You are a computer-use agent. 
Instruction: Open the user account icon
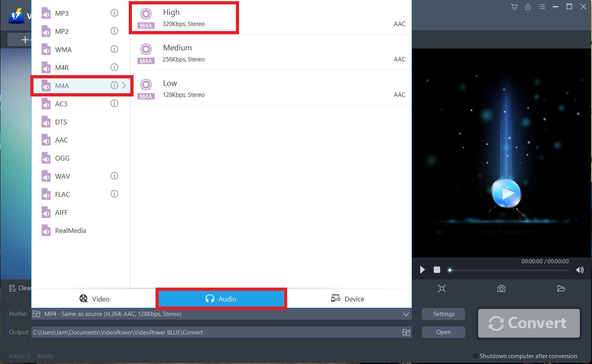tap(528, 7)
